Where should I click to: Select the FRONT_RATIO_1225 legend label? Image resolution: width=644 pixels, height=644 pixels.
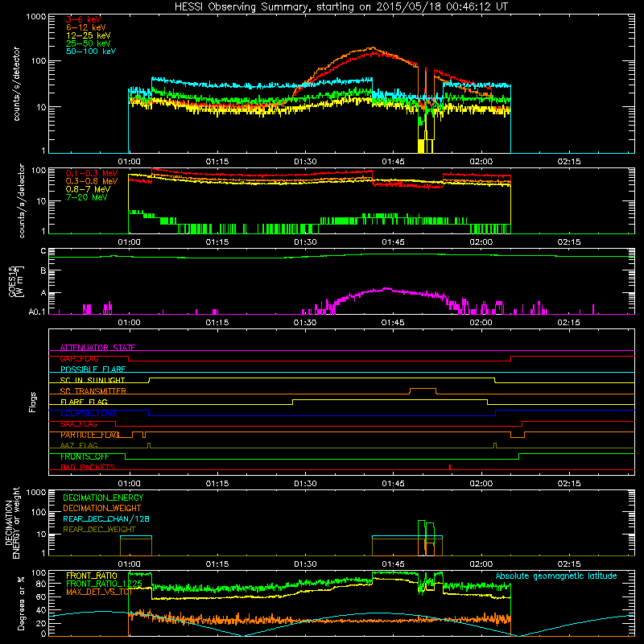105,584
